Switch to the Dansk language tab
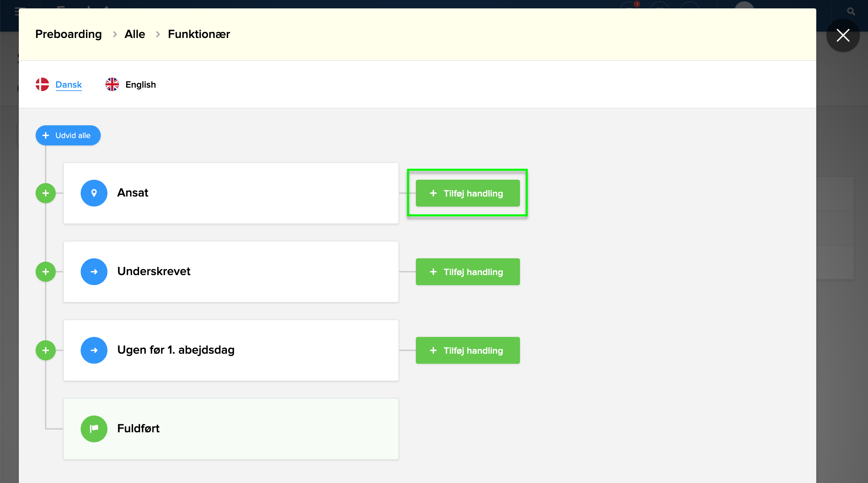The image size is (868, 483). pyautogui.click(x=69, y=85)
